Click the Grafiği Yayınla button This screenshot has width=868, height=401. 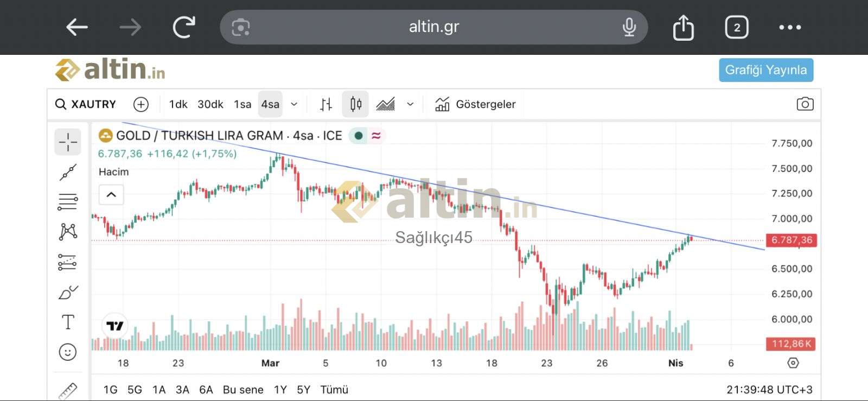pos(765,70)
